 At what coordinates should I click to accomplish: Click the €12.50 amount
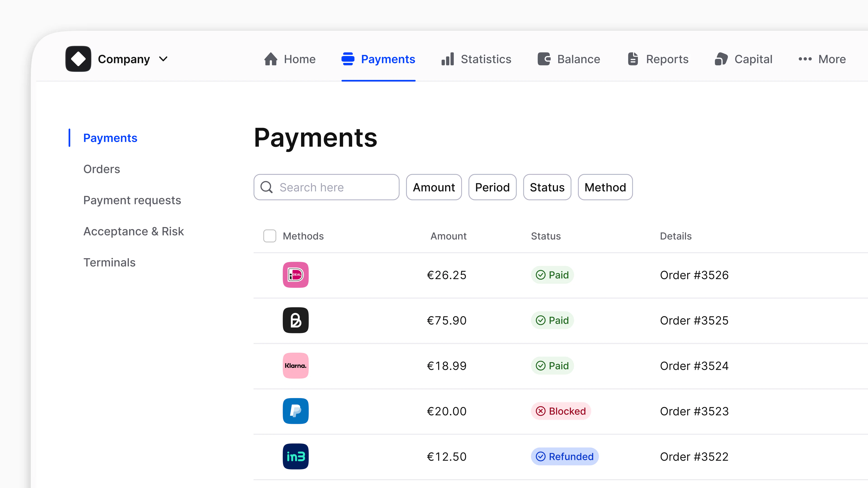pyautogui.click(x=446, y=457)
